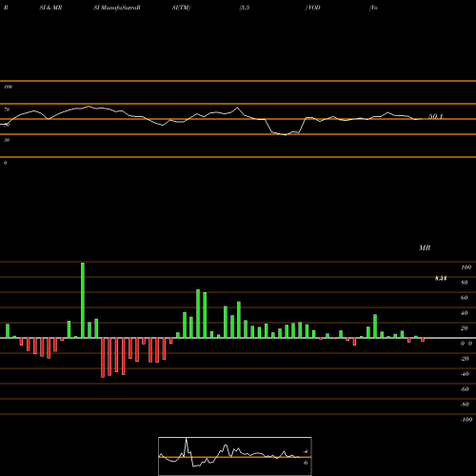Select the RSI axis label 100

(8, 87)
